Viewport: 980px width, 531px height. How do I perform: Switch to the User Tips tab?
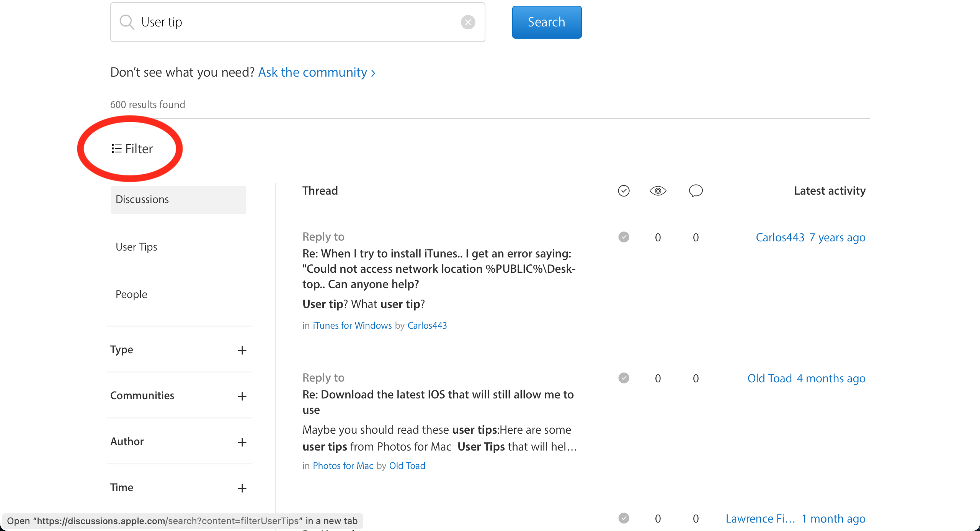tap(137, 247)
